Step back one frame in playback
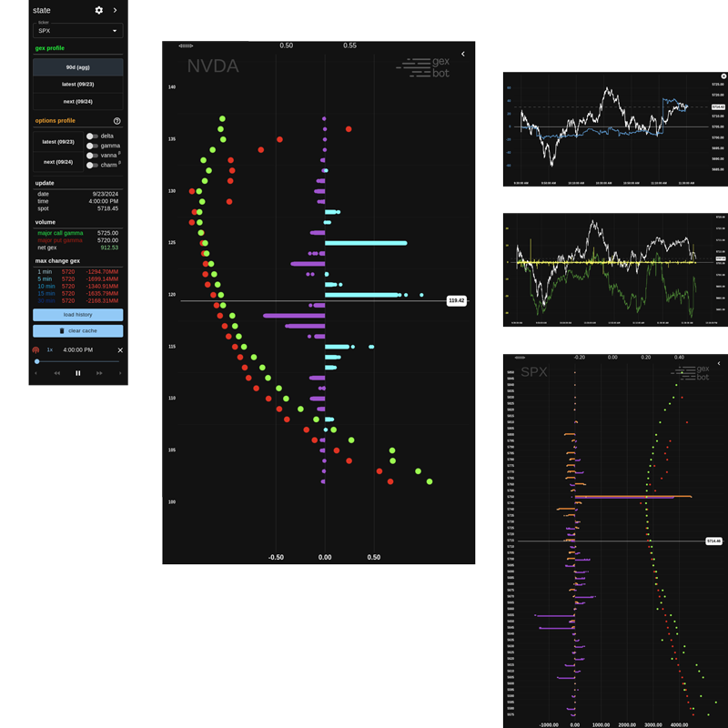 [35, 373]
